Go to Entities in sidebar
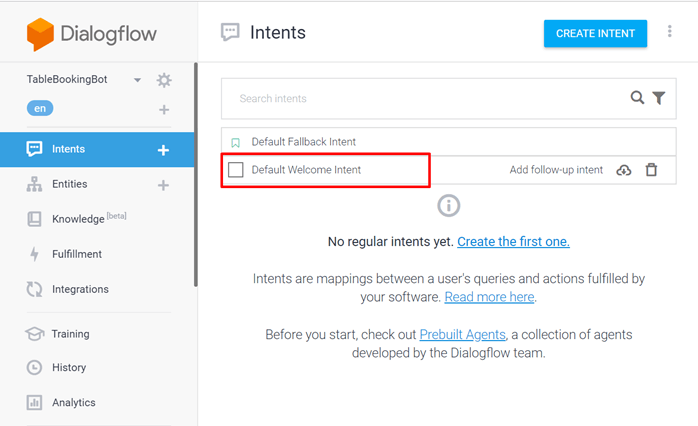Screen dimensions: 698x426 [69, 184]
